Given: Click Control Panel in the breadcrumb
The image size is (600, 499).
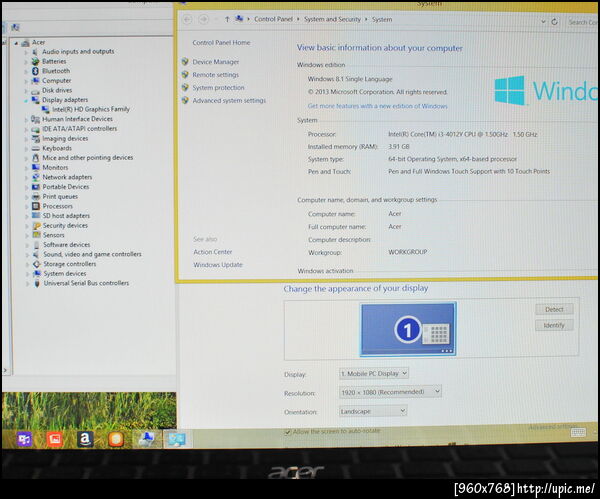Looking at the screenshot, I should pyautogui.click(x=273, y=19).
